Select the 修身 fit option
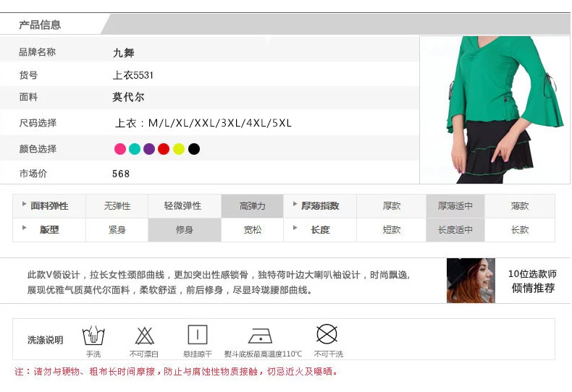Screen dimensions: 572x392 185,230
